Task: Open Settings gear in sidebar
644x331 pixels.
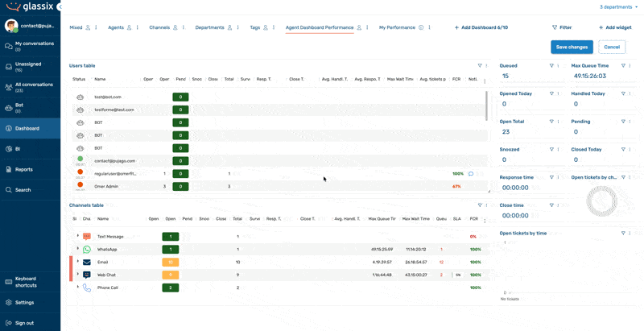Action: pos(8,302)
